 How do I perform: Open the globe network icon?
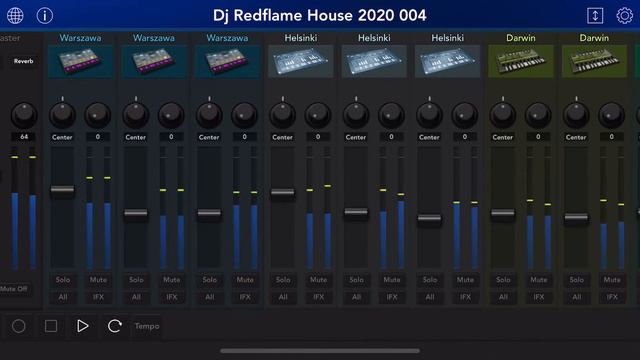tap(15, 16)
